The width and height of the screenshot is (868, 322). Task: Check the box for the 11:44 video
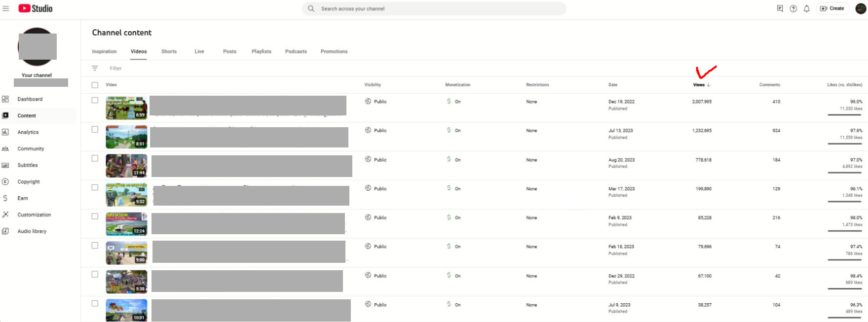click(x=95, y=158)
